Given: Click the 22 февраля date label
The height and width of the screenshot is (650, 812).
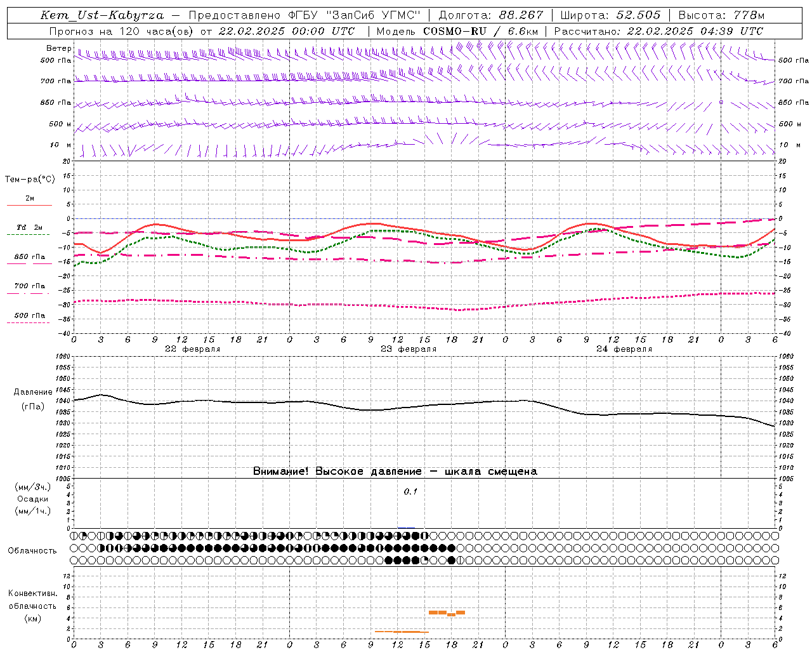Looking at the screenshot, I should point(193,349).
